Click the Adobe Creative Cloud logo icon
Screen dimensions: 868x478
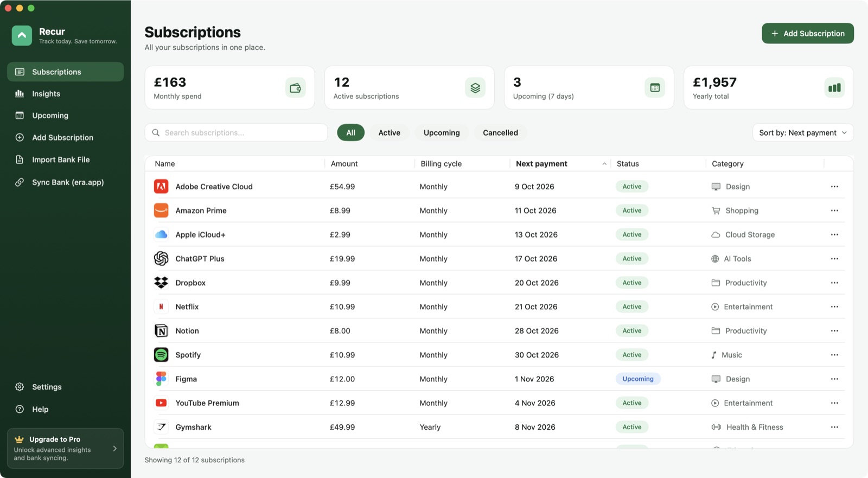[161, 187]
